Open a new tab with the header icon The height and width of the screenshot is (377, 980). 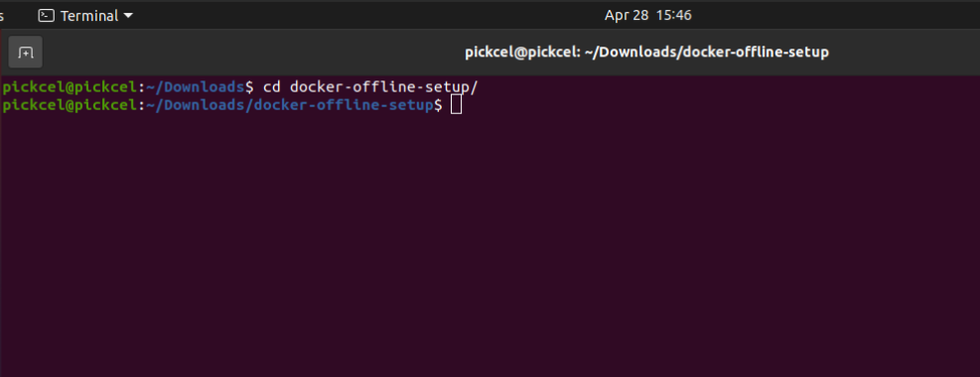pyautogui.click(x=26, y=53)
